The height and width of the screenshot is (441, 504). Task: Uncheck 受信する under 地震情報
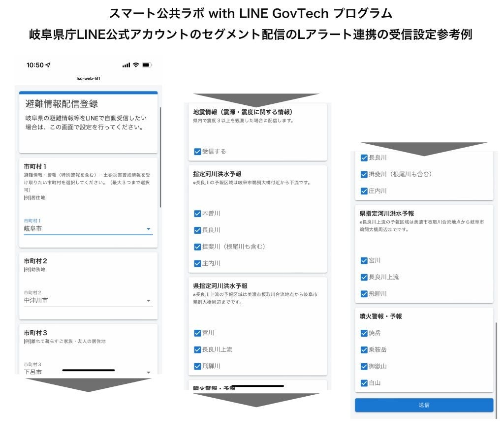[x=197, y=152]
